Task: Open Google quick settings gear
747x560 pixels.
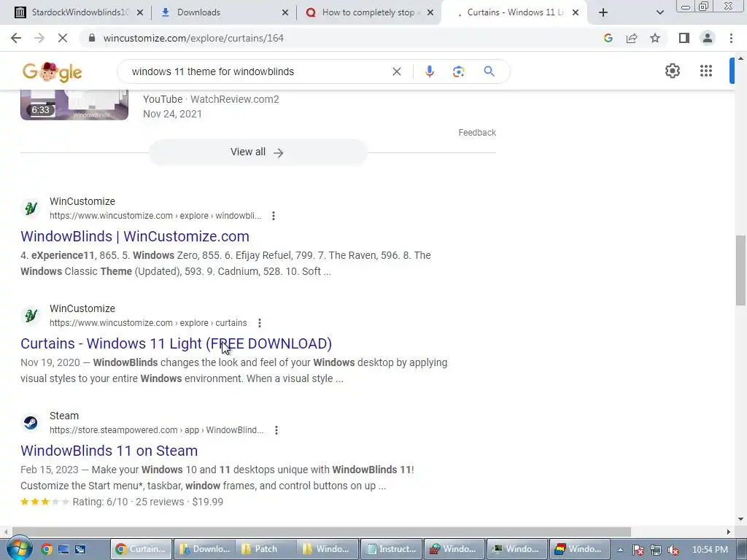Action: (x=672, y=71)
